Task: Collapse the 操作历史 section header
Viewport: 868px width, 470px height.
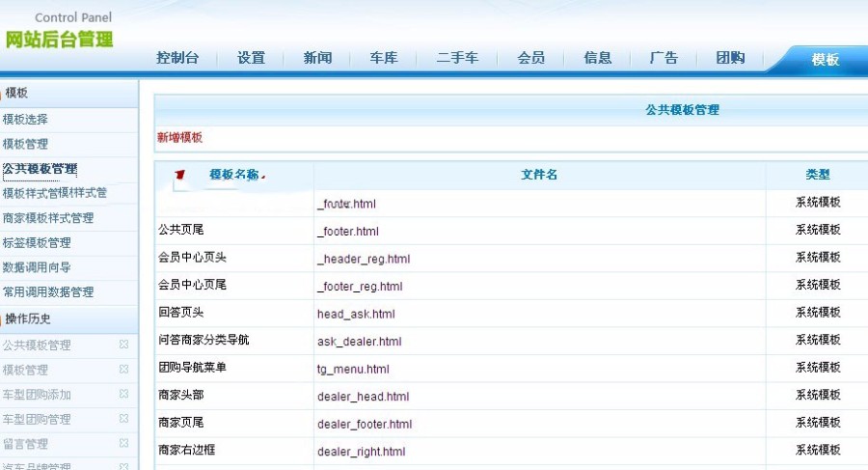Action: coord(68,318)
